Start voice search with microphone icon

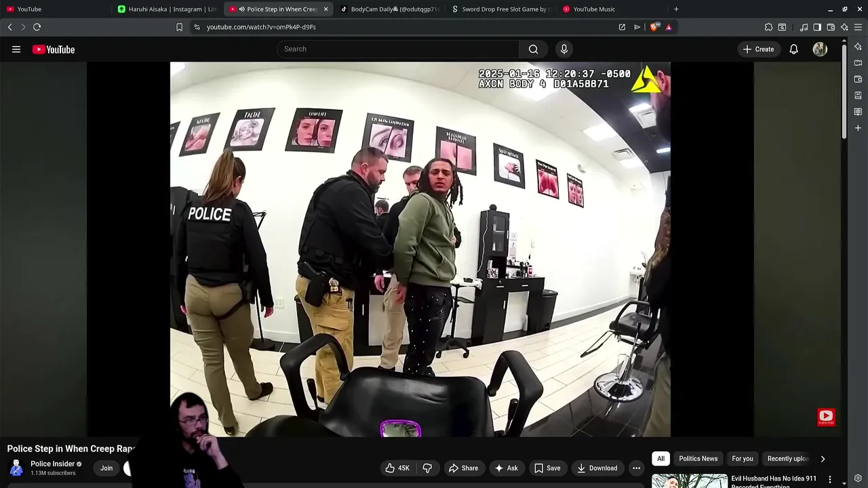564,49
